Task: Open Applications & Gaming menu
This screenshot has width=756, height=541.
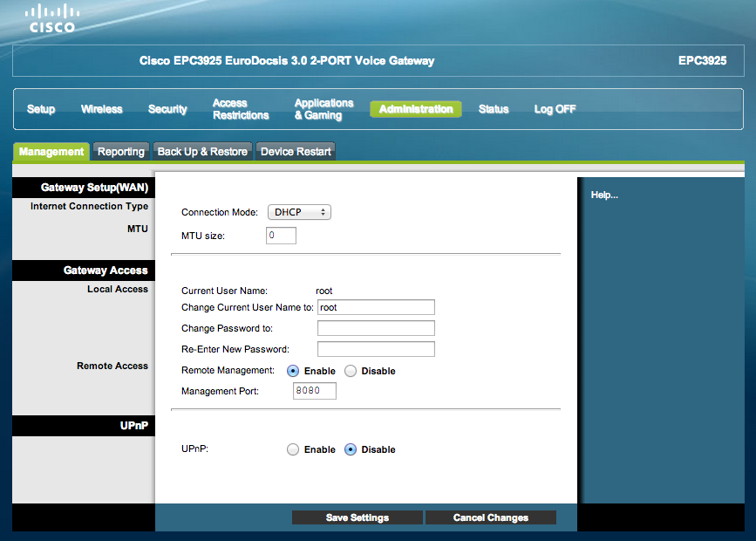Action: (x=324, y=109)
